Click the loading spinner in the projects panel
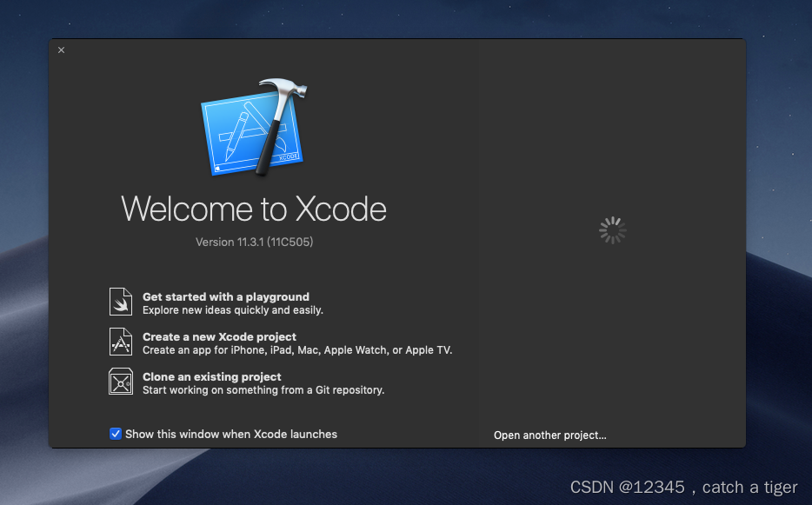Image resolution: width=812 pixels, height=505 pixels. pos(612,229)
